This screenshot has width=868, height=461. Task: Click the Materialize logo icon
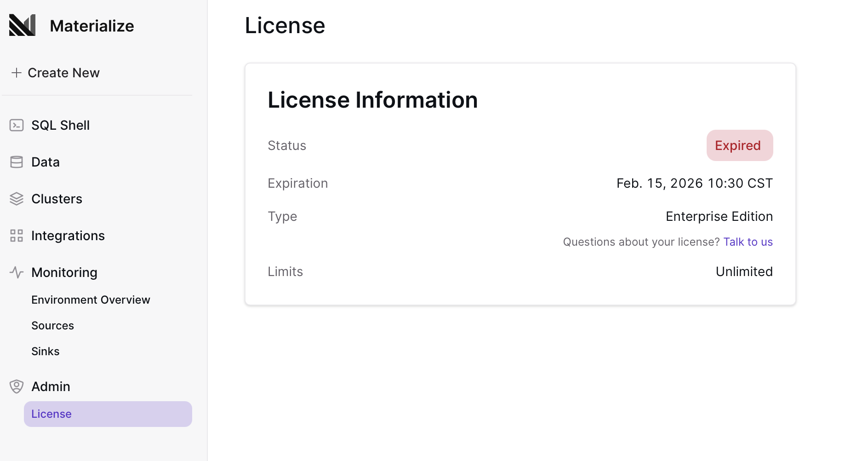point(22,25)
